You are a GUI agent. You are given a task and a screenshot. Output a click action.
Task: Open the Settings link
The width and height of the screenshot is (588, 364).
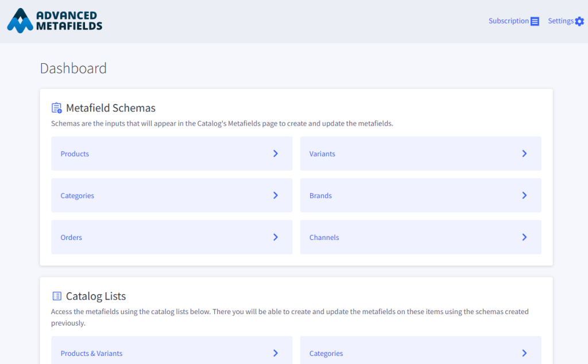pyautogui.click(x=566, y=21)
